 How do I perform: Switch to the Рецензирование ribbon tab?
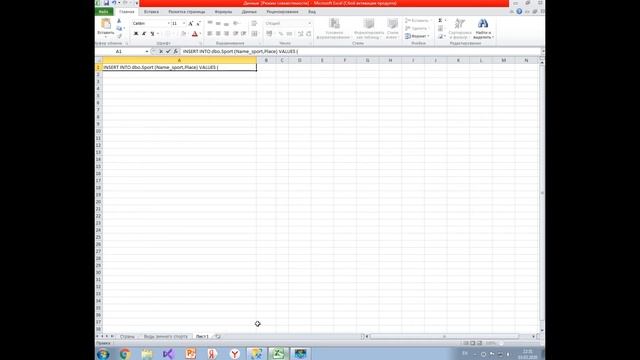click(x=282, y=12)
